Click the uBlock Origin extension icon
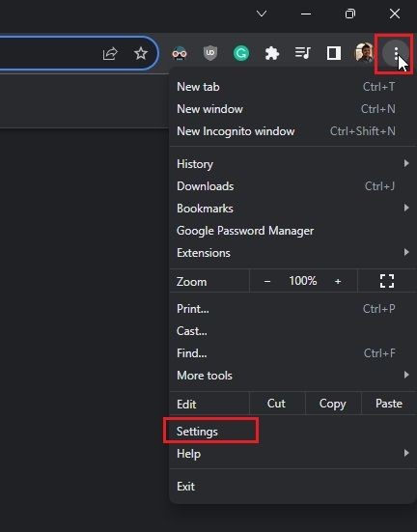The height and width of the screenshot is (532, 417). click(x=210, y=53)
